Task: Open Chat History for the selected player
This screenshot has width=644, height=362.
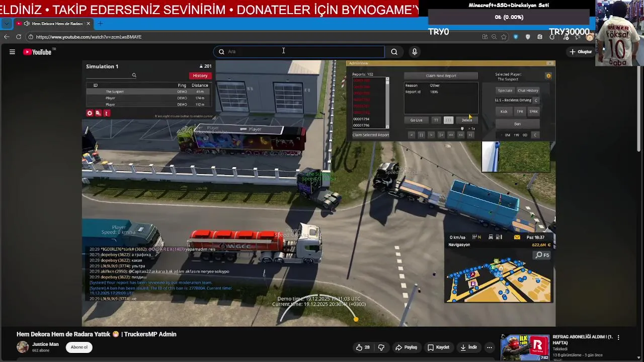Action: click(x=528, y=90)
